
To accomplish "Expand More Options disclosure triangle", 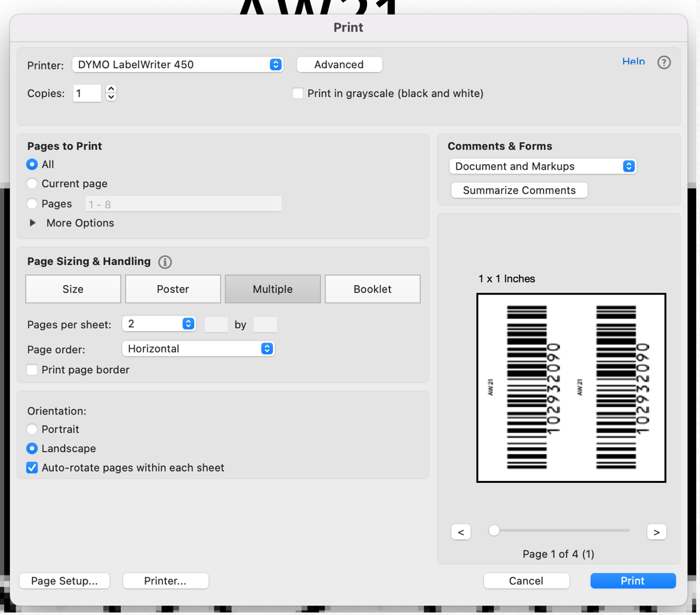I will pos(33,223).
